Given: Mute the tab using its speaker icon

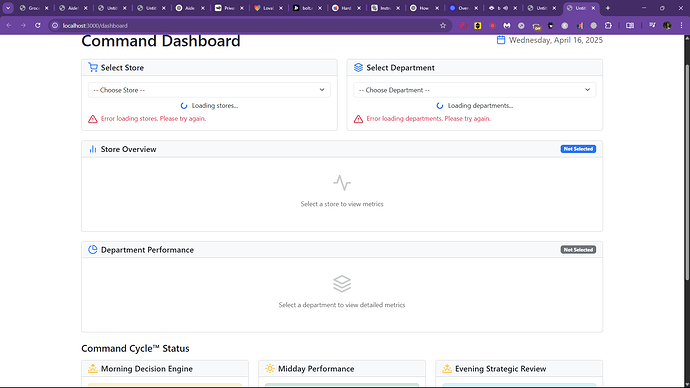Looking at the screenshot, I should tap(506, 8).
